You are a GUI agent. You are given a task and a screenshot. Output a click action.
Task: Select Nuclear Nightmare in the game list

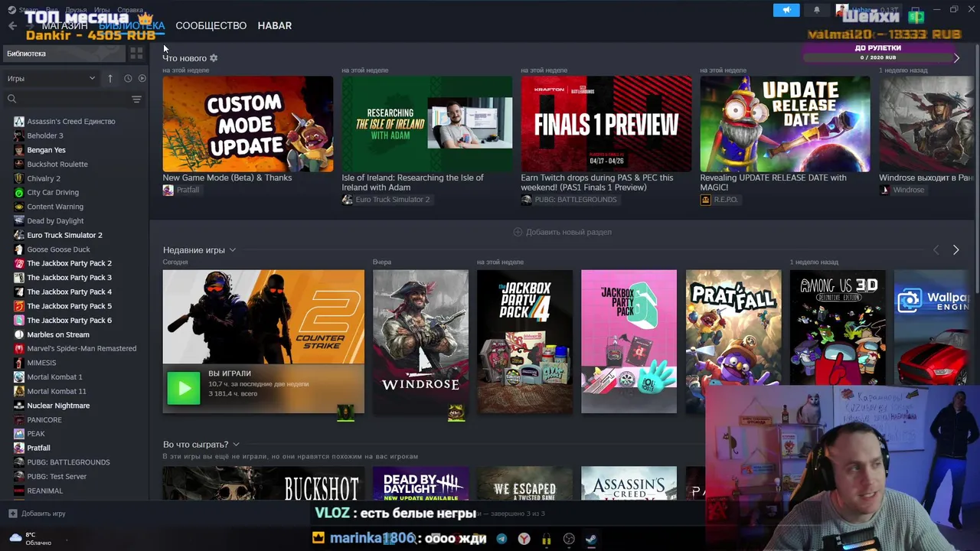pyautogui.click(x=58, y=406)
